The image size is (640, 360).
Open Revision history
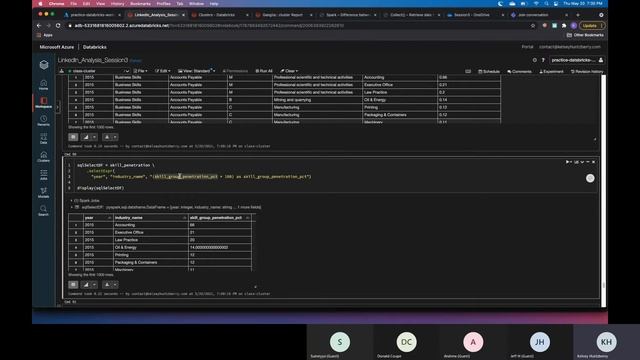tap(587, 71)
